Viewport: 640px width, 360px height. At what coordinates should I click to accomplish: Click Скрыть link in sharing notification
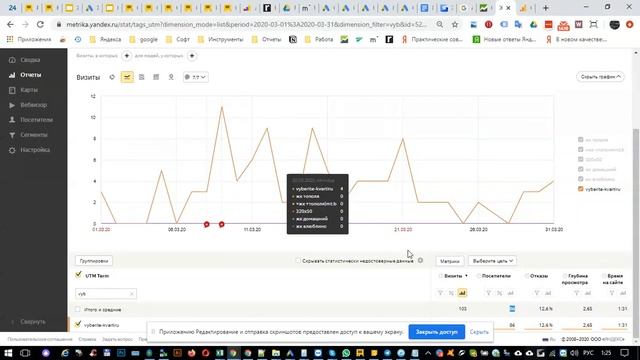tap(479, 332)
